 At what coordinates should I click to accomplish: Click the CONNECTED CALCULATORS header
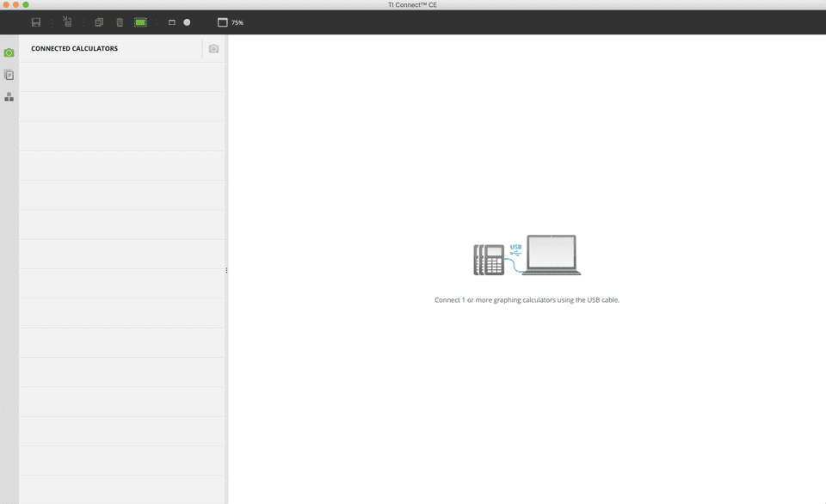click(x=74, y=48)
